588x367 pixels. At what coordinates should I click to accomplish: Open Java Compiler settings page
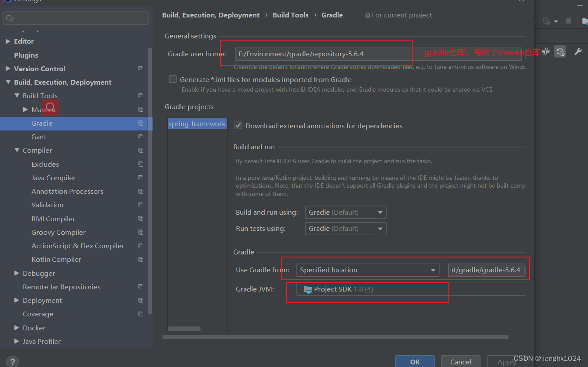point(53,178)
